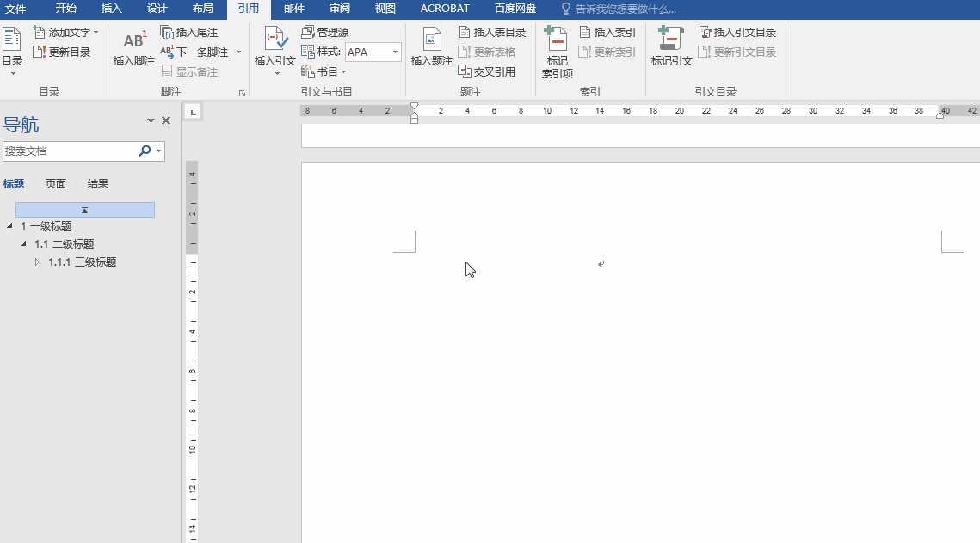The width and height of the screenshot is (980, 543).
Task: Click 插入引文目录 insert table of authorities
Action: [x=737, y=32]
